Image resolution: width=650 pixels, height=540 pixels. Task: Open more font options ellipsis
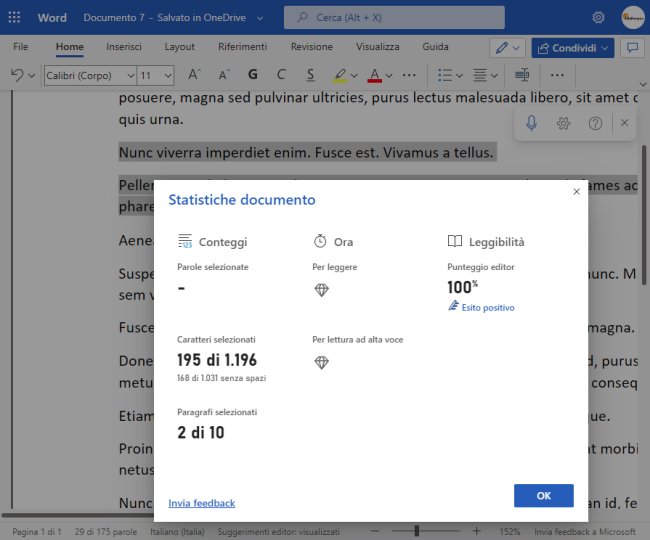click(409, 75)
